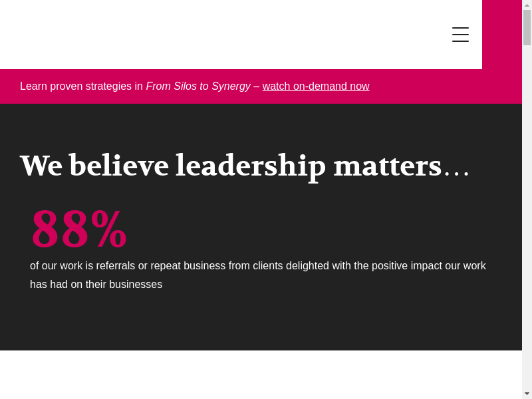Open the hamburger navigation menu
Screen dimensions: 532x399
pyautogui.click(x=460, y=35)
